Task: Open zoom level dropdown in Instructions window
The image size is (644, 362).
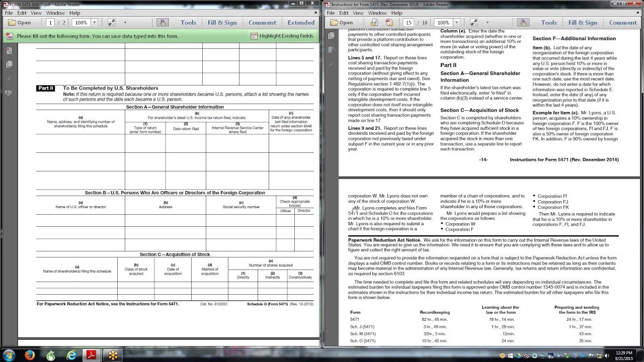Action: (x=457, y=23)
